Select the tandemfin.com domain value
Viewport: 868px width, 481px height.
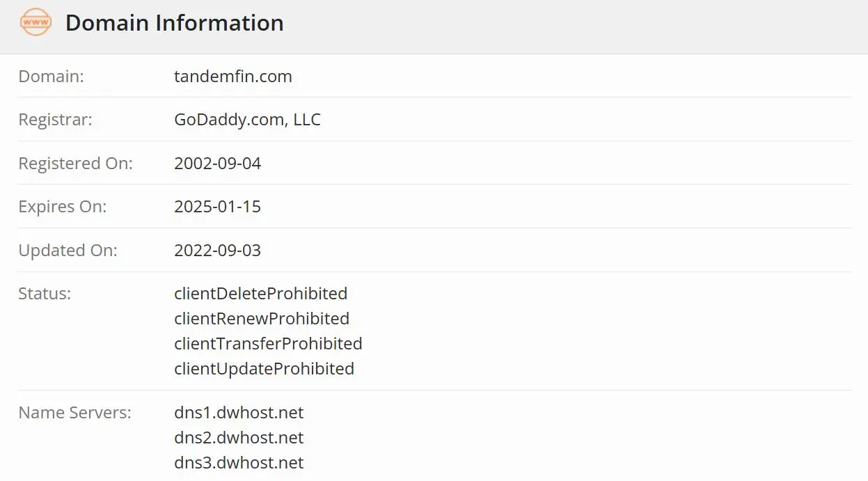tap(233, 77)
